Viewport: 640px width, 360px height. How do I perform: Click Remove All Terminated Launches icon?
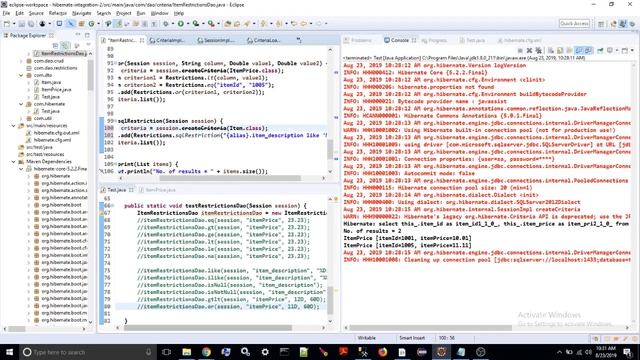(539, 51)
